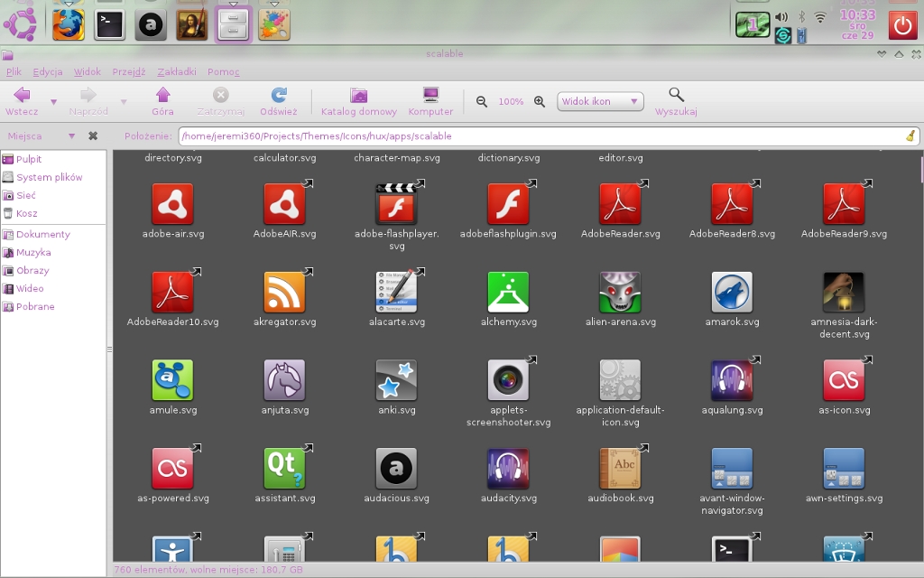Open the Pomoc menu

(x=224, y=71)
